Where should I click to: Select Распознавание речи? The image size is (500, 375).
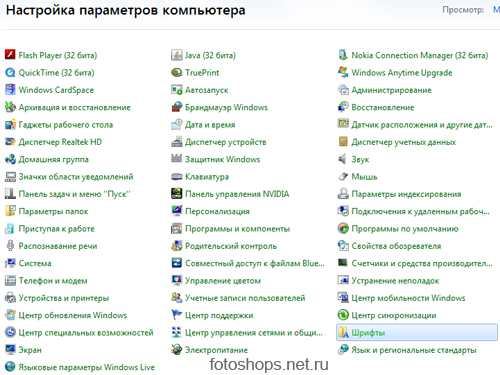(x=58, y=246)
